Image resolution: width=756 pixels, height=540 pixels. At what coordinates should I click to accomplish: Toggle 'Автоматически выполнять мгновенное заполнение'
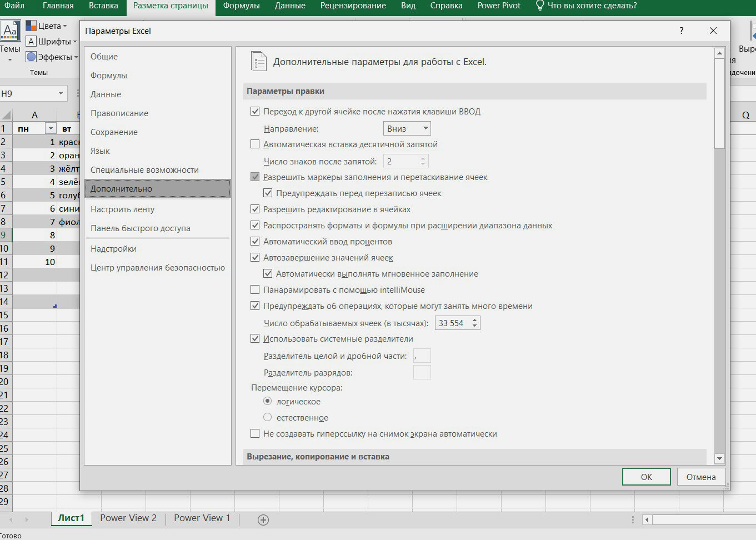click(x=268, y=274)
